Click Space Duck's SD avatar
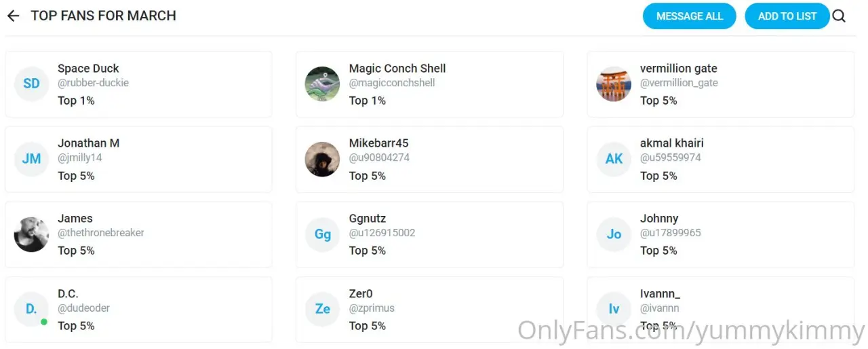Screen dimensions: 868x349 pos(31,84)
